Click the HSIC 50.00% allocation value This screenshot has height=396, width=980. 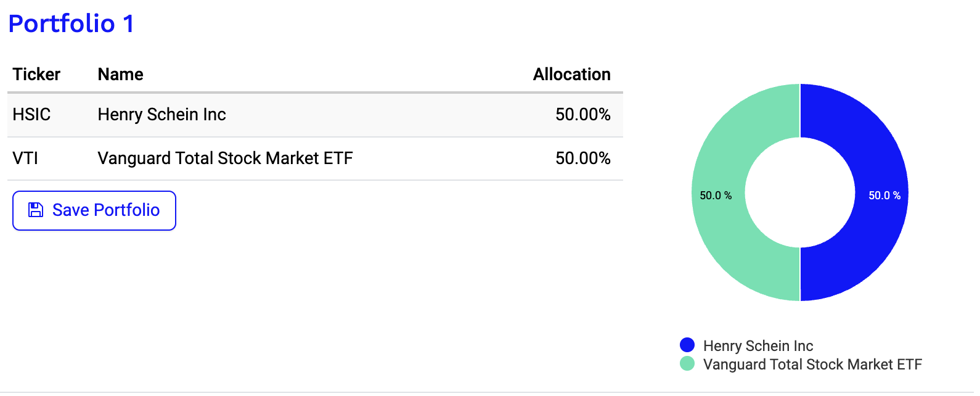582,115
